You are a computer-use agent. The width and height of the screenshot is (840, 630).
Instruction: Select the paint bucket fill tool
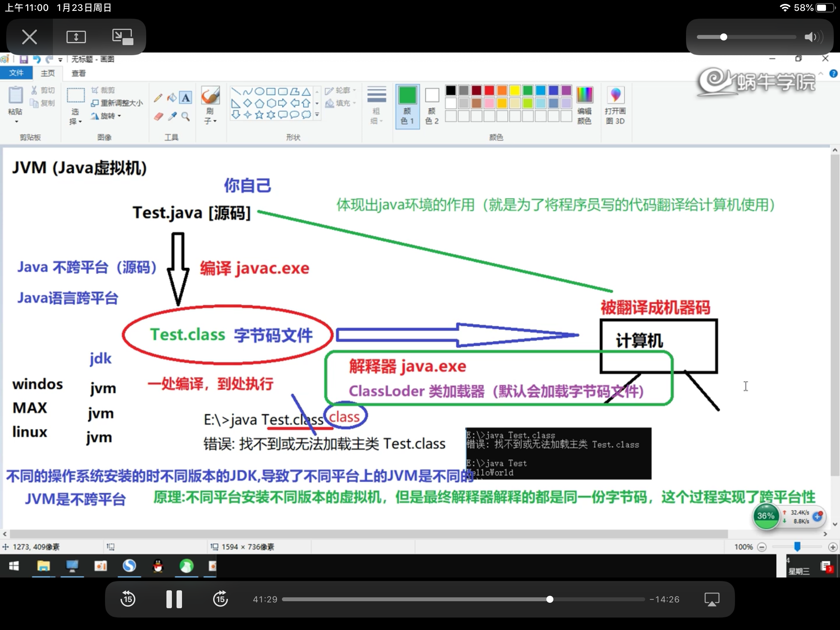172,98
